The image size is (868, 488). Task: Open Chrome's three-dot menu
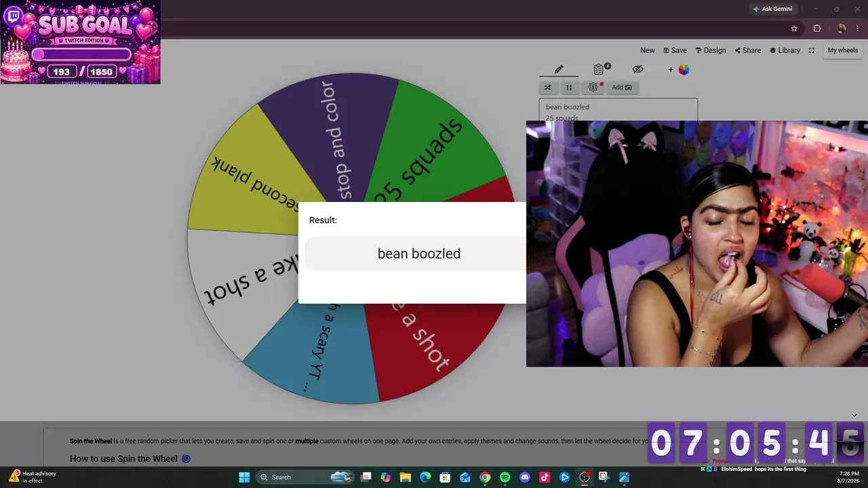859,28
